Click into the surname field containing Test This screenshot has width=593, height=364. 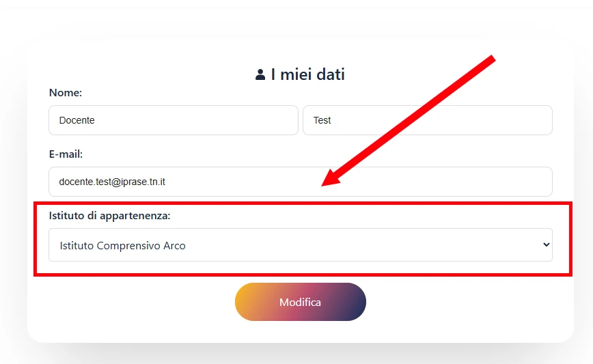point(427,120)
